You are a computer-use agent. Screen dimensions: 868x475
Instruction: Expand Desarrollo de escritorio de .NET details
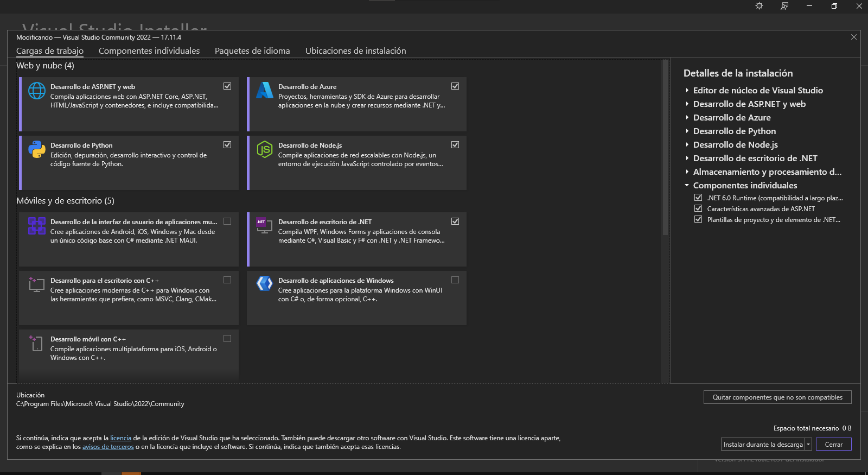coord(687,158)
